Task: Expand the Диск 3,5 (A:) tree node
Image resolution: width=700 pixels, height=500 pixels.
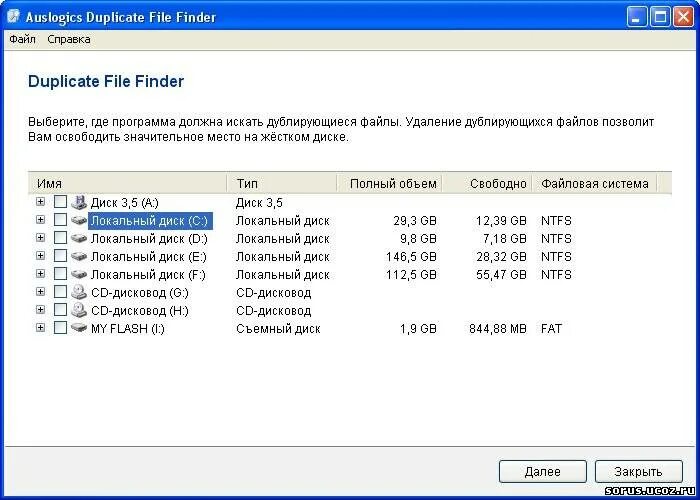Action: point(41,202)
